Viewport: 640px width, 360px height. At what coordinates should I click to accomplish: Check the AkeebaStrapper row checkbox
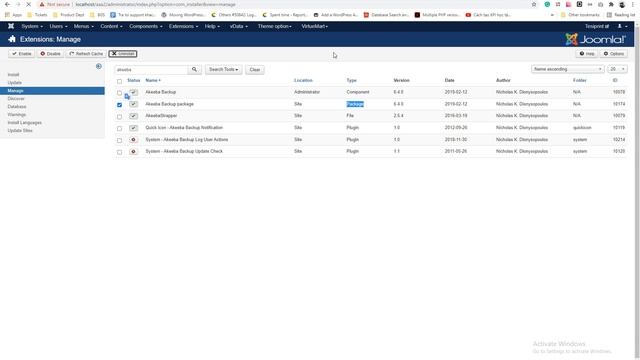119,117
